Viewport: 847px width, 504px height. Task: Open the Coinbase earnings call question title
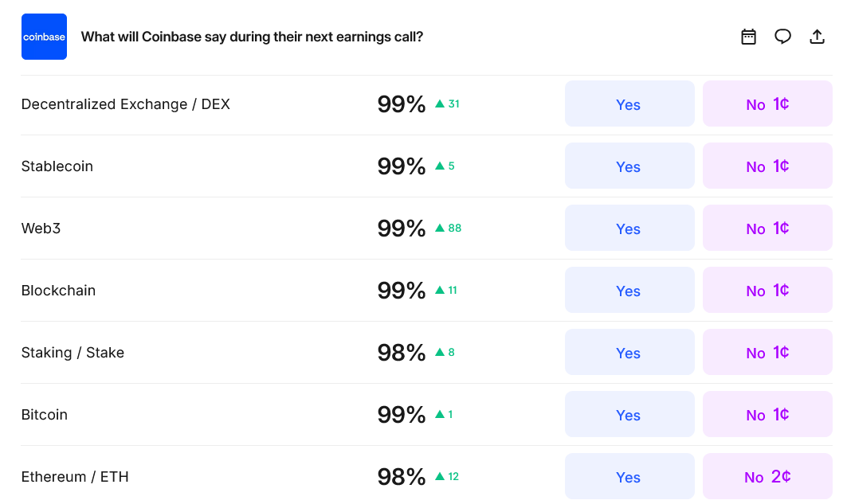click(x=253, y=37)
